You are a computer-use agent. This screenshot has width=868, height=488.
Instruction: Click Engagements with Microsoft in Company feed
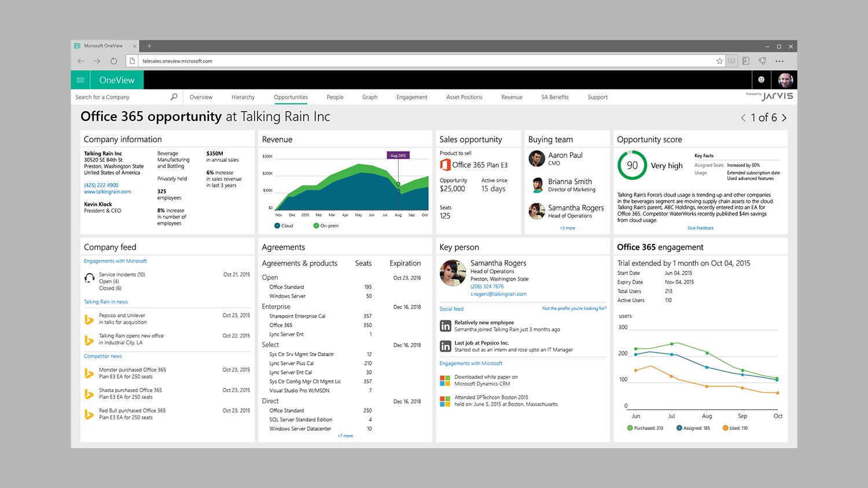point(115,261)
